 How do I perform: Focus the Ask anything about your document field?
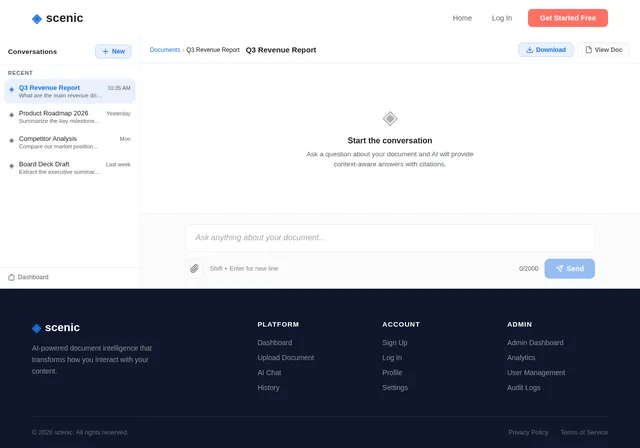click(390, 237)
